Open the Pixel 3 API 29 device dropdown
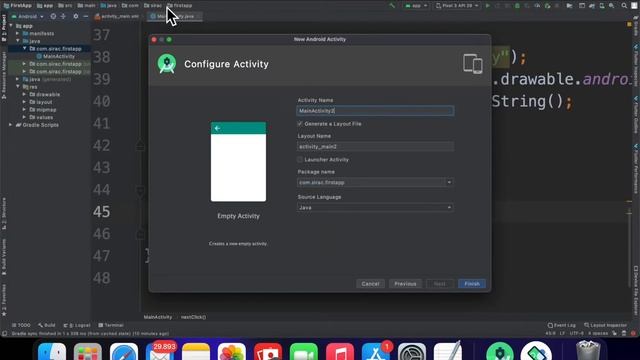 point(457,6)
